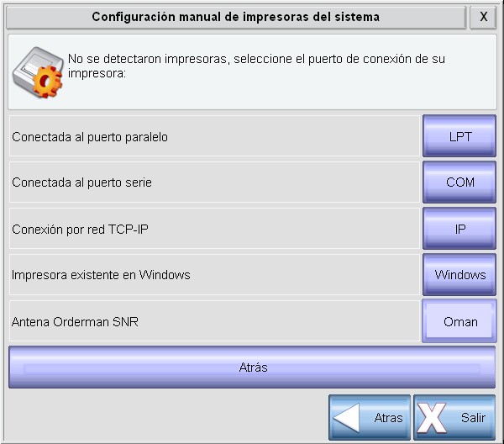Viewport: 504px width, 444px height.
Task: Choose the LPT parallel port button
Action: coord(459,136)
